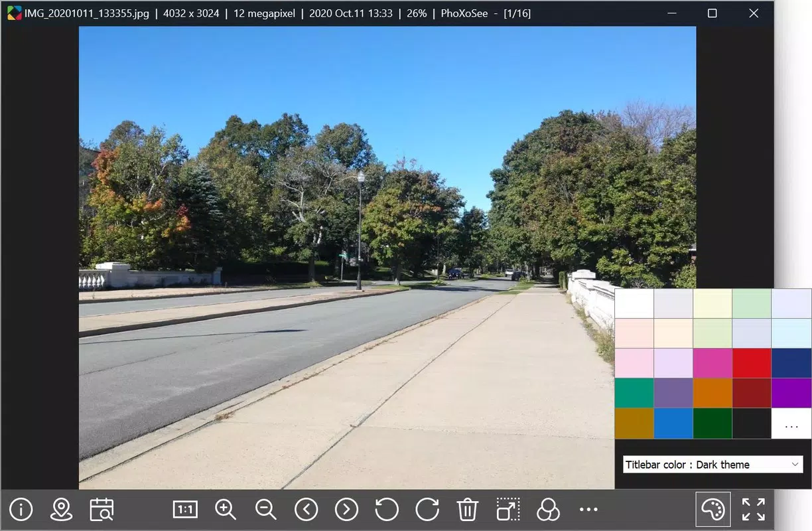Rotate image clockwise
Viewport: 812px width, 531px height.
tap(427, 510)
